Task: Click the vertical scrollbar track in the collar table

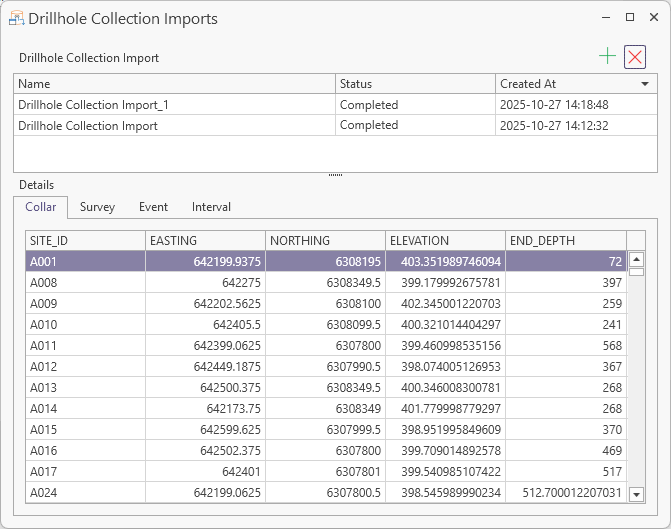Action: (636, 380)
